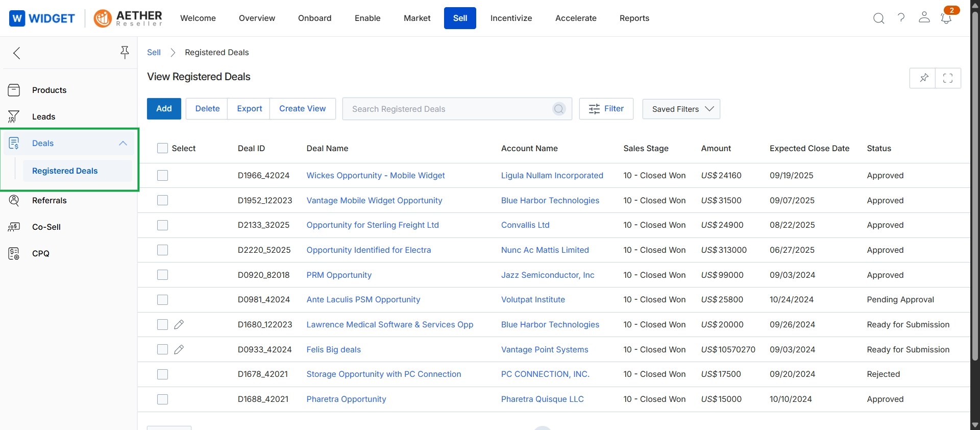Open the Market menu

[417, 18]
